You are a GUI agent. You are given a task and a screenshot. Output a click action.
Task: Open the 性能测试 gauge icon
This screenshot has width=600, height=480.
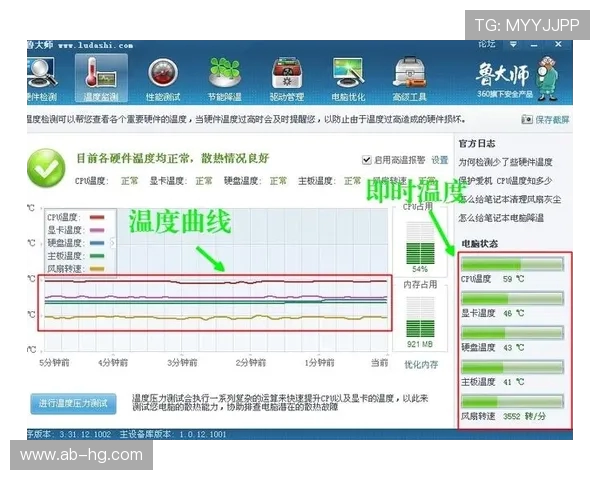click(x=163, y=76)
